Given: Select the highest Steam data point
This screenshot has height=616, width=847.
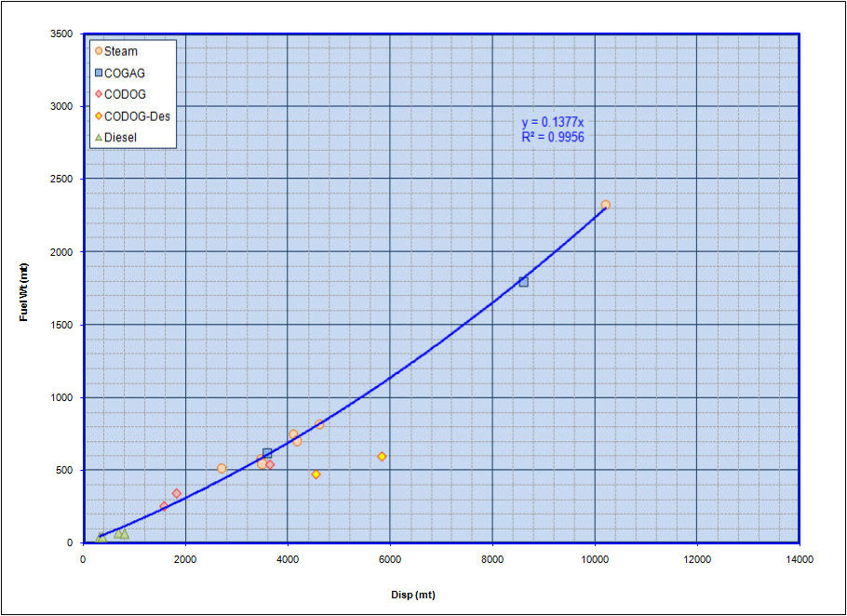Looking at the screenshot, I should click(605, 205).
